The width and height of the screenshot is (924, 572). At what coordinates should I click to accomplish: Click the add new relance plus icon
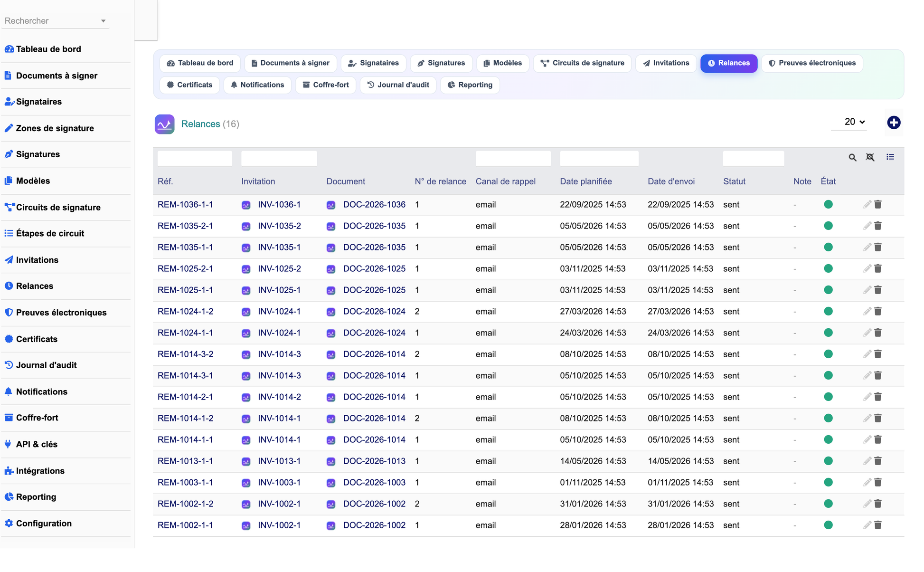(894, 123)
